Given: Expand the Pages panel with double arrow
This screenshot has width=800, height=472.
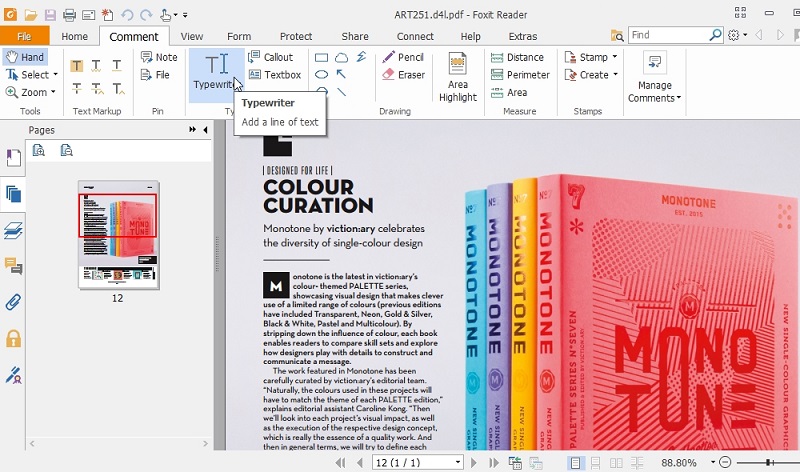Looking at the screenshot, I should [192, 130].
